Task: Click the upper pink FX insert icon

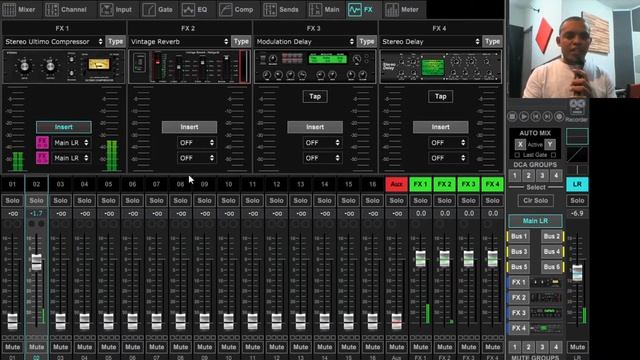Action: tap(42, 143)
